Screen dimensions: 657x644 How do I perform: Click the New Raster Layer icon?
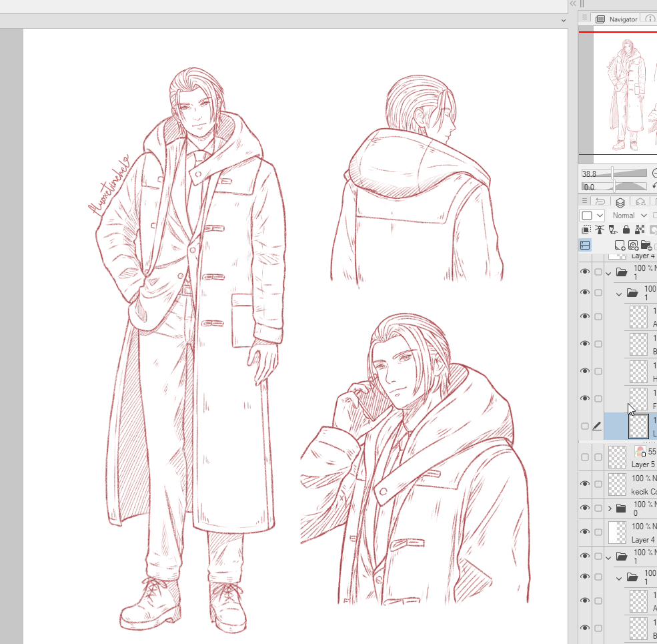coord(620,246)
